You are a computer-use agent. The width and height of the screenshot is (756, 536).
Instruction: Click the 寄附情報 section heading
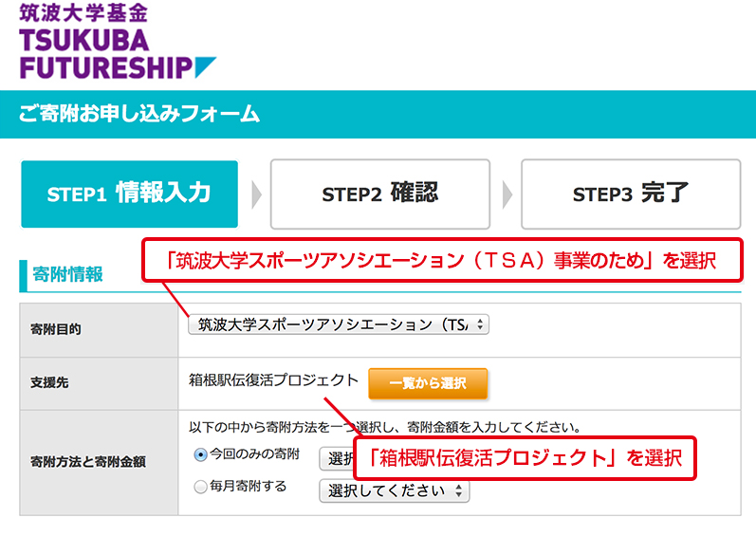coord(67,274)
